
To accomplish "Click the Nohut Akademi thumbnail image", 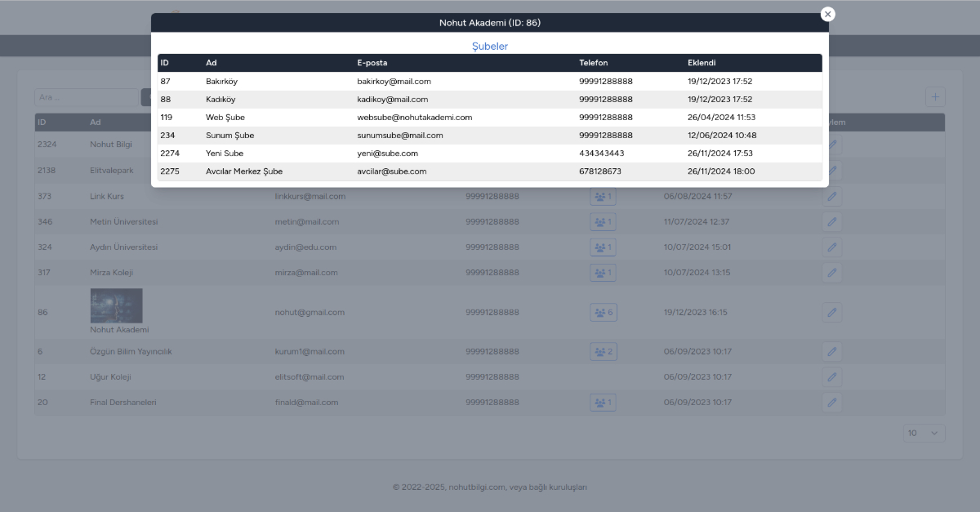I will pyautogui.click(x=116, y=305).
